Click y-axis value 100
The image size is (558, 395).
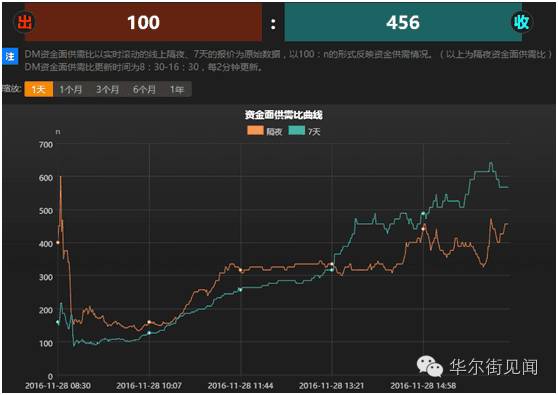[x=46, y=343]
